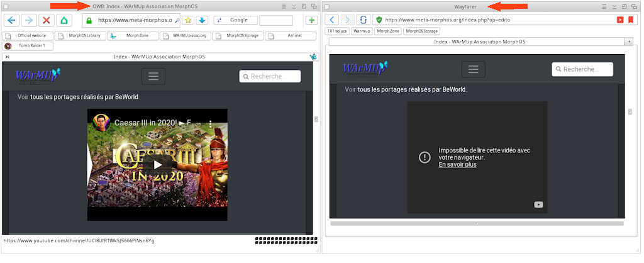Click the OWB title bar's depth gadget
The width and height of the screenshot is (644, 263).
click(x=314, y=6)
